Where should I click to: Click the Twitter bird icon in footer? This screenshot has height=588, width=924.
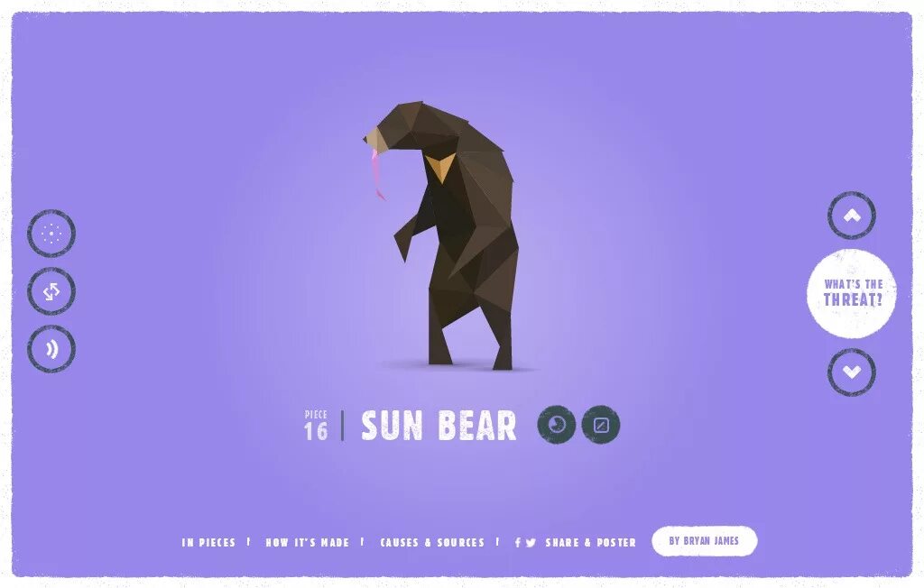pyautogui.click(x=531, y=543)
